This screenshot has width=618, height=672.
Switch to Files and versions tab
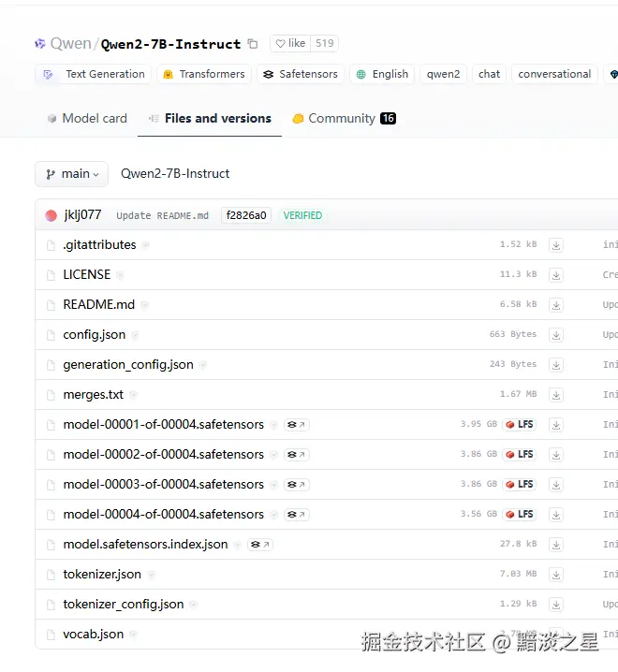coord(210,118)
